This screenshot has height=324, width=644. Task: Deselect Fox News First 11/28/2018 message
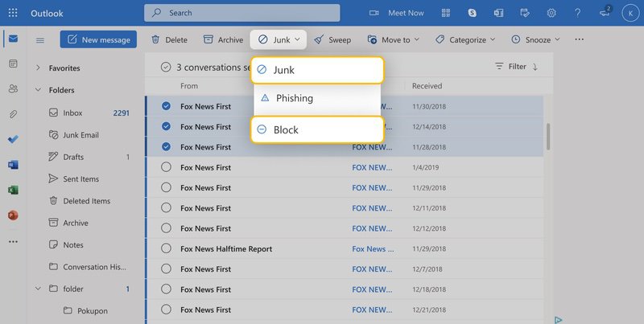[x=166, y=147]
